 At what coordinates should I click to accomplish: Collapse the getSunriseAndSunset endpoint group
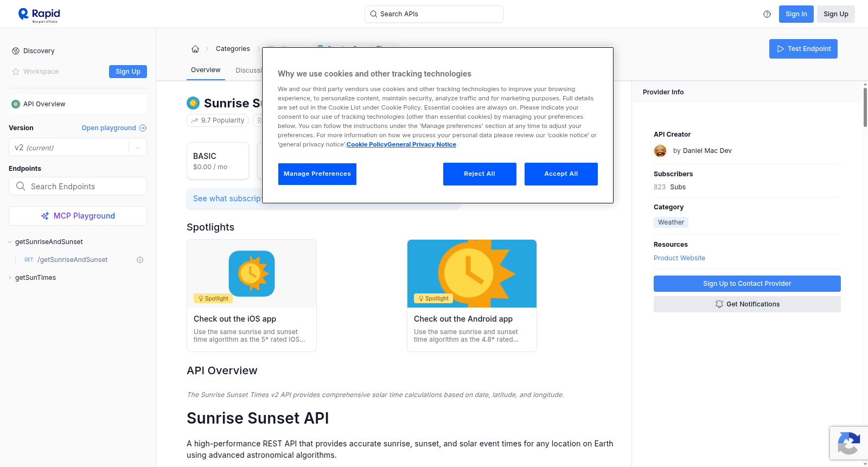[10, 242]
